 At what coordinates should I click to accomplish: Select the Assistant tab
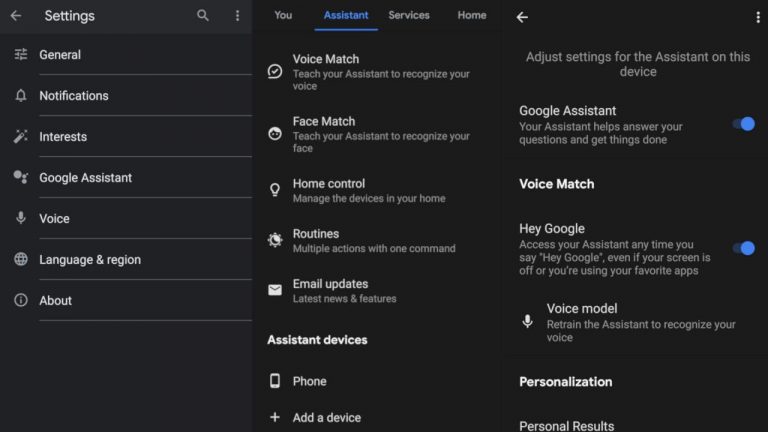click(346, 15)
